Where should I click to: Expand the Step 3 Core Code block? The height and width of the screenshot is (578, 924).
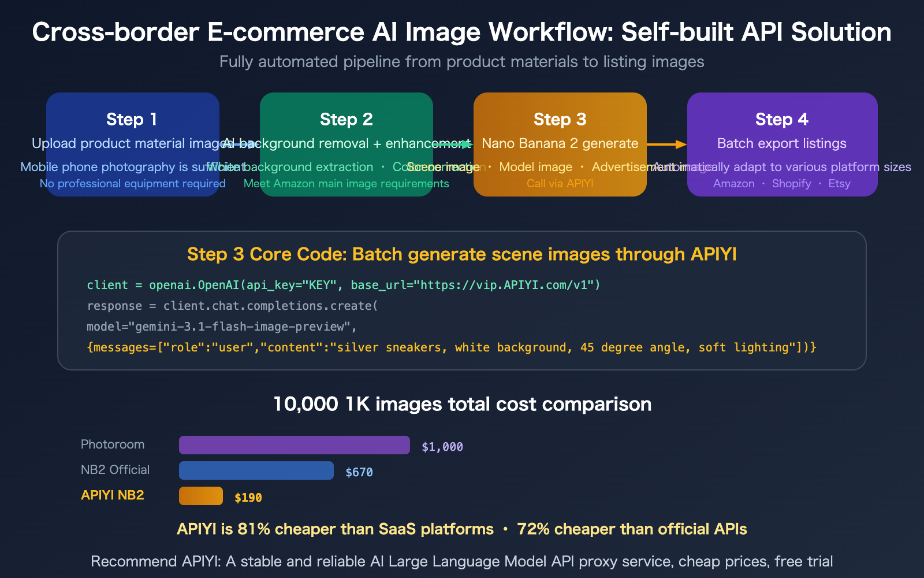coord(461,254)
